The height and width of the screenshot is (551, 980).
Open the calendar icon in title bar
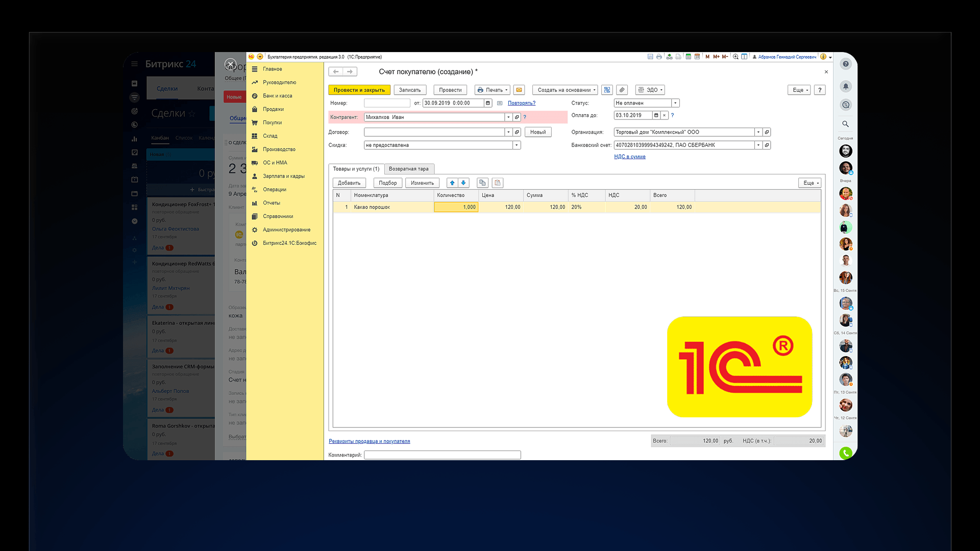(697, 57)
